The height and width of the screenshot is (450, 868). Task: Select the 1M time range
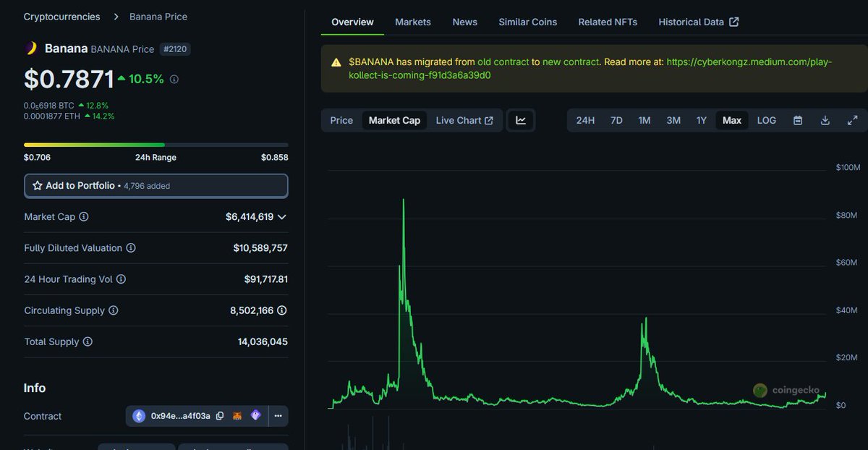point(644,120)
